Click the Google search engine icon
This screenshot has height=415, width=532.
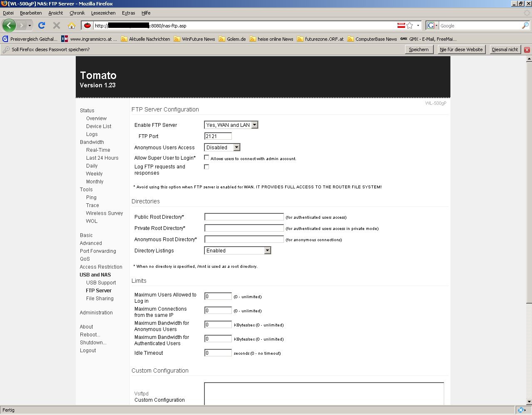(431, 25)
